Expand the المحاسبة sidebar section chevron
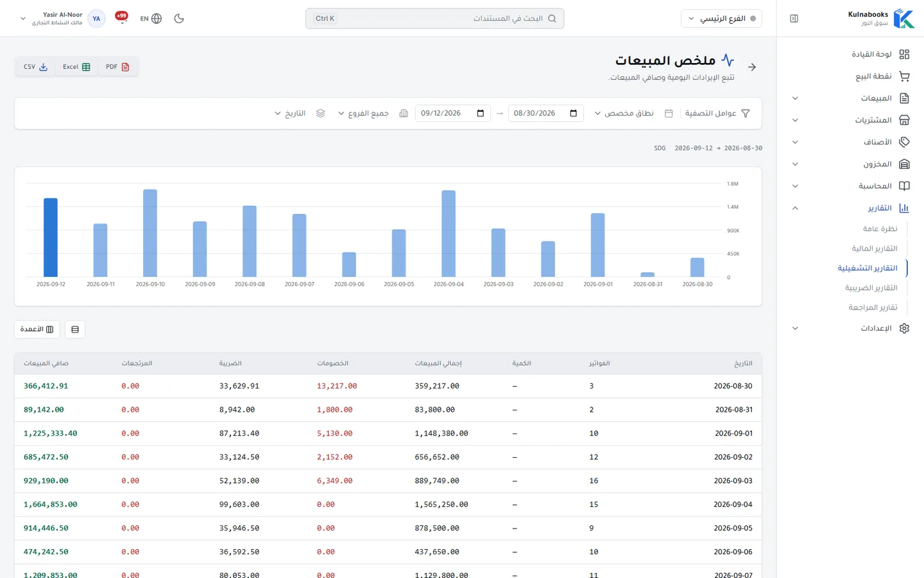Image resolution: width=924 pixels, height=578 pixels. 795,186
